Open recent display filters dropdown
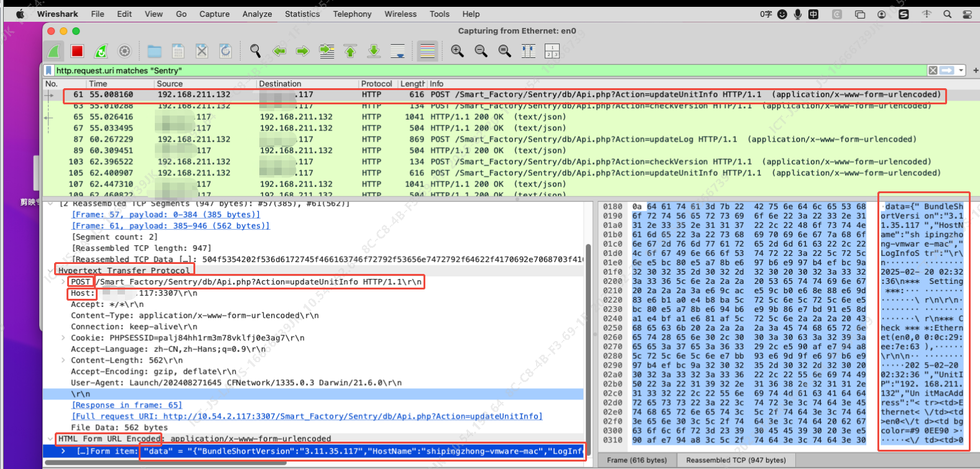Screen dimensions: 980x469 click(x=961, y=71)
